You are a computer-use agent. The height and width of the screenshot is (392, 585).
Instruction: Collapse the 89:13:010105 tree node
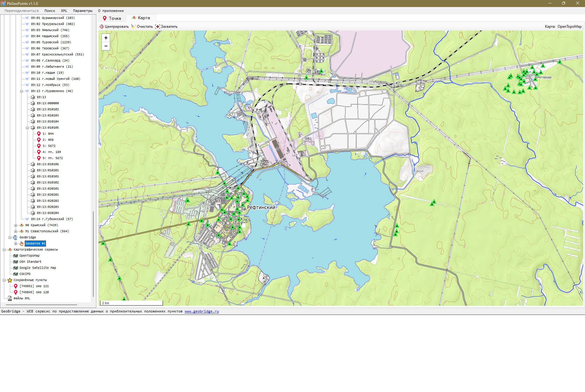pyautogui.click(x=27, y=128)
